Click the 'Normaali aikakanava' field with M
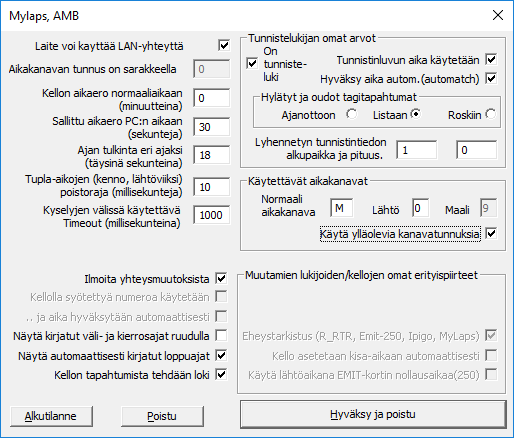The width and height of the screenshot is (514, 438). [x=342, y=208]
